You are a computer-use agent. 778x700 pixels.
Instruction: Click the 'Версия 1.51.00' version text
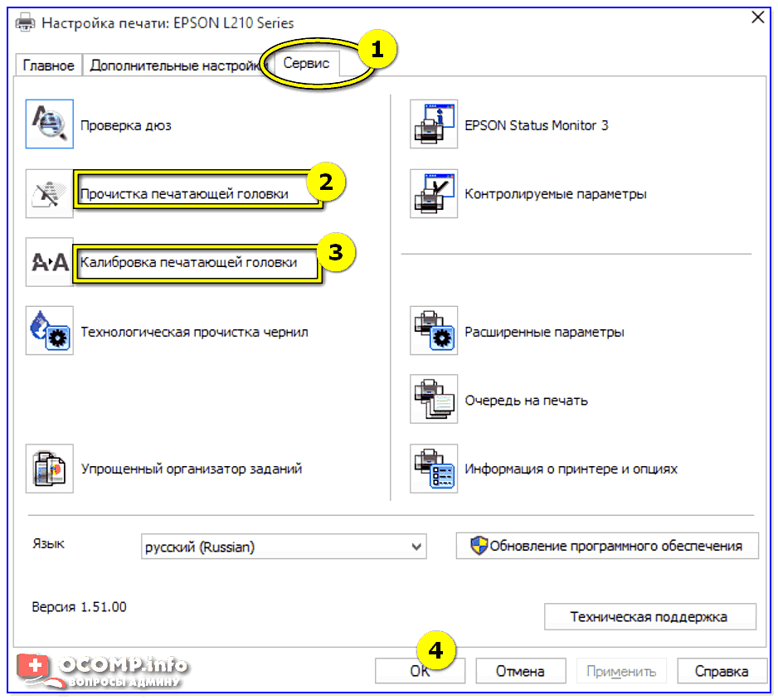click(x=80, y=607)
